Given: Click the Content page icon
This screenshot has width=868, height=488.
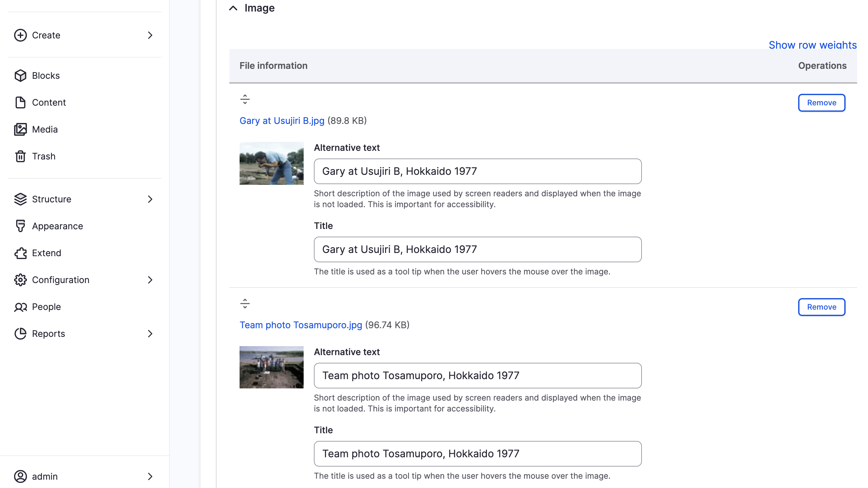Looking at the screenshot, I should 20,102.
